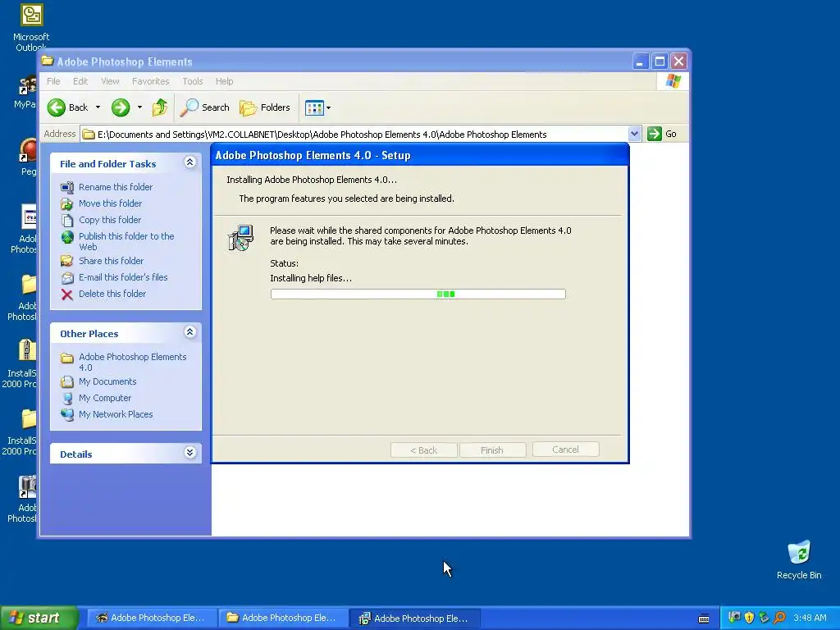Open Back history dropdown arrow

click(x=98, y=107)
